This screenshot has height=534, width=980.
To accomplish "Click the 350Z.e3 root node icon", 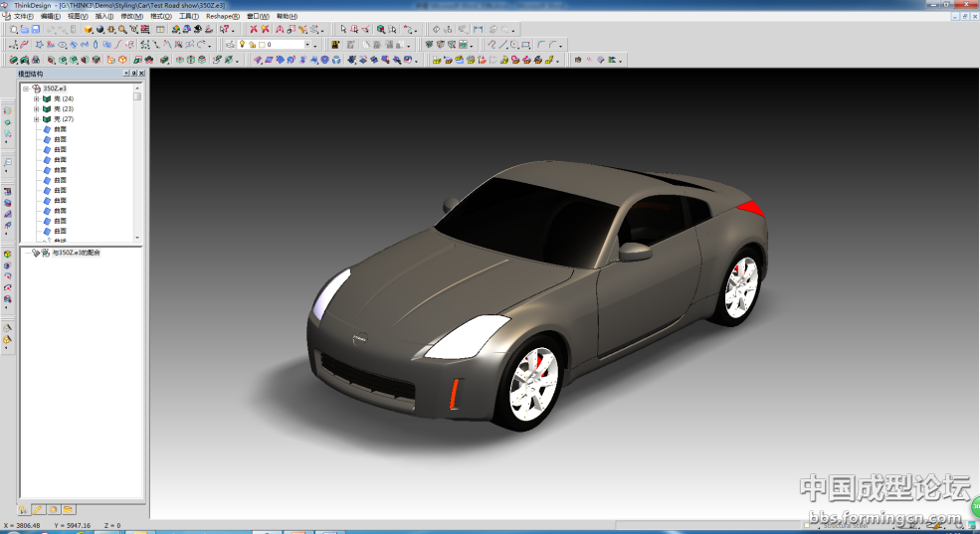I will tap(36, 89).
